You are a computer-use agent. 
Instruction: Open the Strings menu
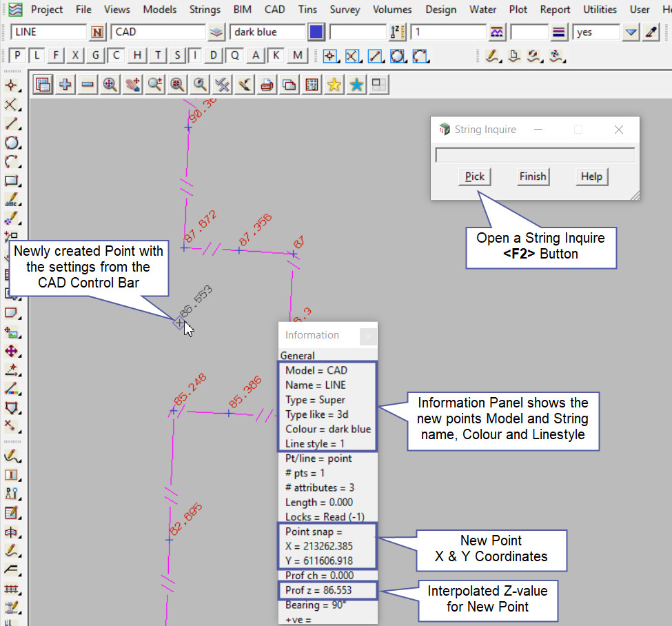point(205,10)
